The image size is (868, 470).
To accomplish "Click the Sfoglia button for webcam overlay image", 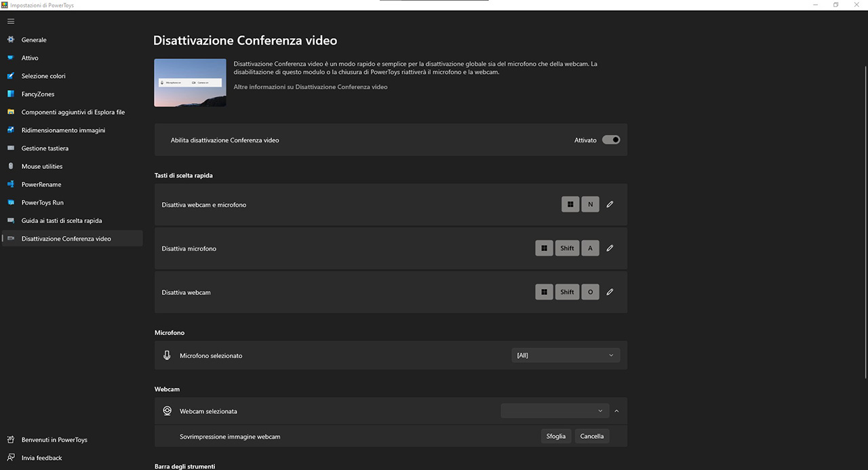I will tap(556, 436).
